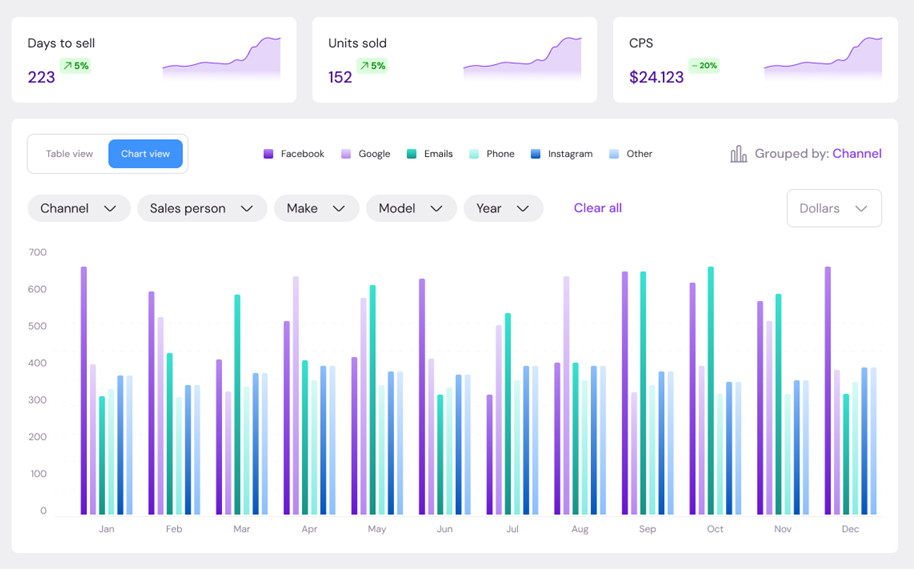This screenshot has height=570, width=914.
Task: Open the Sales person filter dropdown
Action: pyautogui.click(x=201, y=208)
